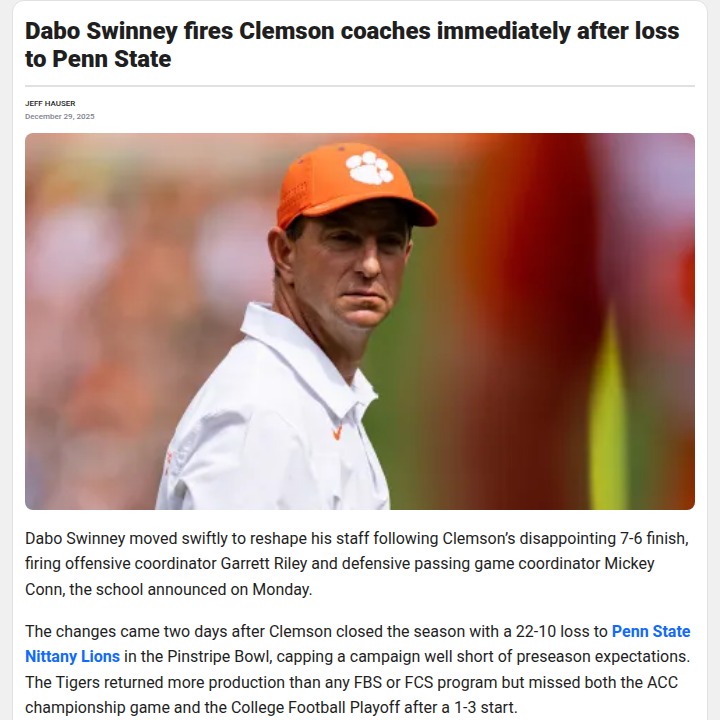Click the white paw logo on the cap

(369, 167)
